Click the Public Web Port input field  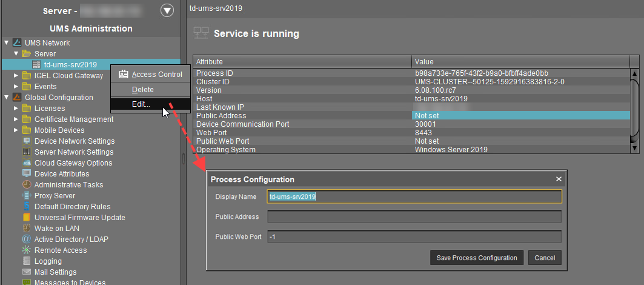(x=414, y=237)
